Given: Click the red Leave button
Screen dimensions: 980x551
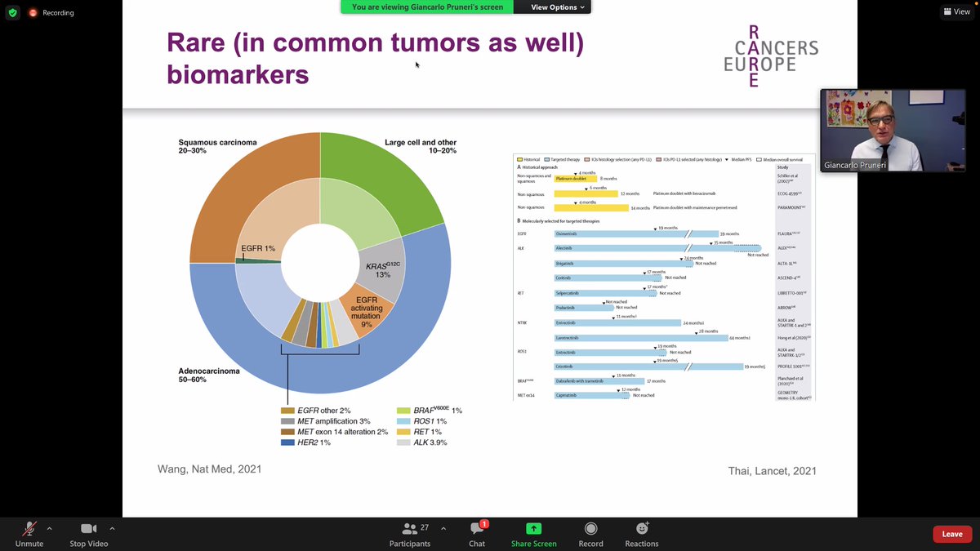Looking at the screenshot, I should click(x=952, y=534).
